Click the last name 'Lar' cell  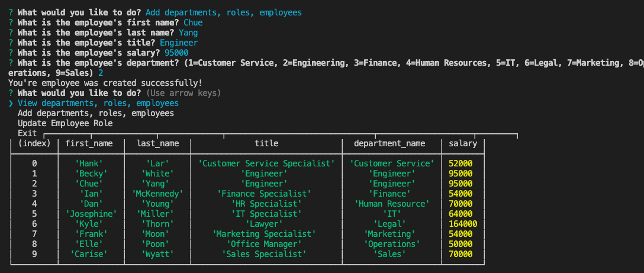tap(157, 163)
